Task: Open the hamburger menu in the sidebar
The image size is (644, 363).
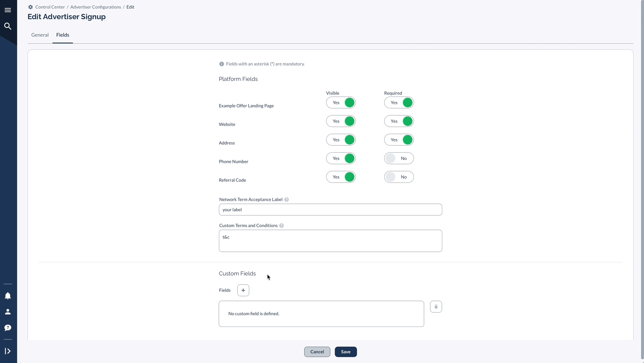Action: [8, 10]
